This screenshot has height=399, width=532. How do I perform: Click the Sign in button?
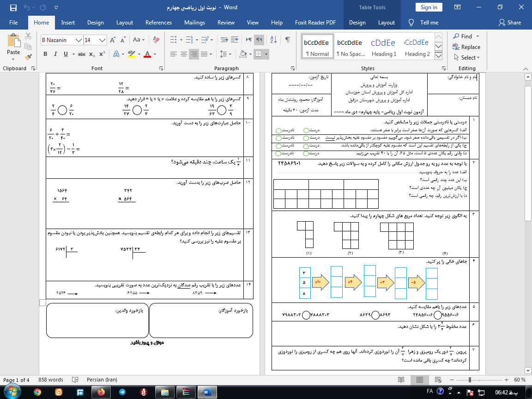pyautogui.click(x=429, y=7)
